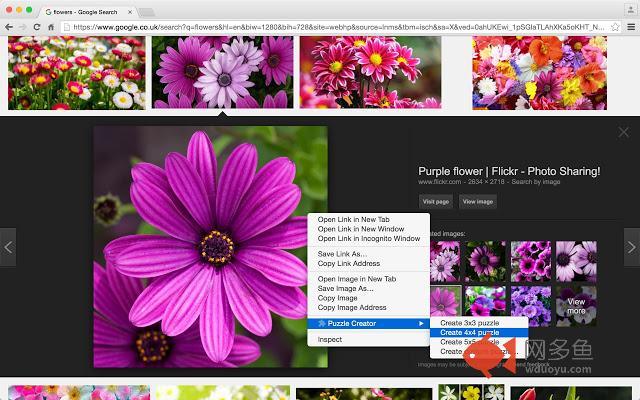Open related thumbnail of white-purple daisy
640x400 pixels.
click(x=576, y=261)
